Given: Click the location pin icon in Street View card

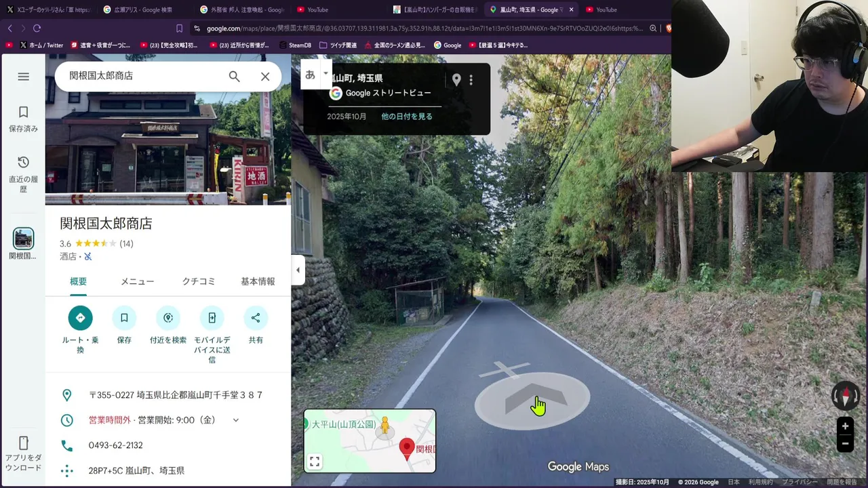Looking at the screenshot, I should coord(456,80).
